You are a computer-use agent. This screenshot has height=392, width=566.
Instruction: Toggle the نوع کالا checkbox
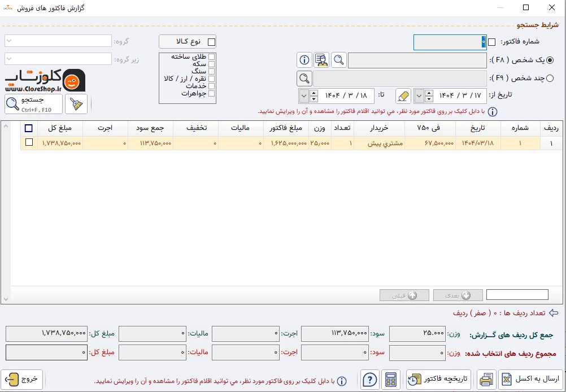coord(211,42)
